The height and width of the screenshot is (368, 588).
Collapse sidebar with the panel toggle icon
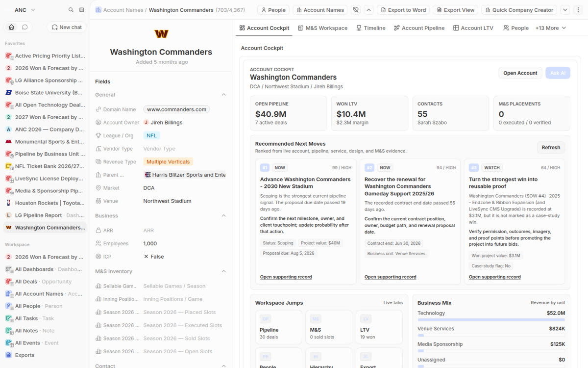pos(82,10)
